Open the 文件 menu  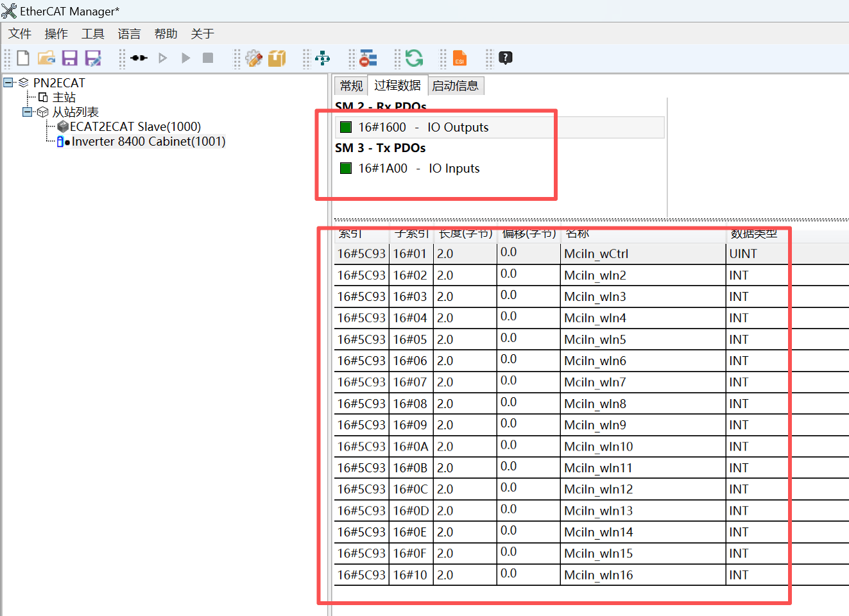coord(20,34)
